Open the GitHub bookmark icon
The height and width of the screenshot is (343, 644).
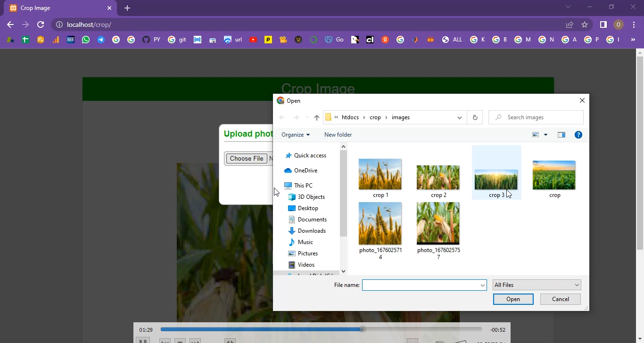[146, 40]
